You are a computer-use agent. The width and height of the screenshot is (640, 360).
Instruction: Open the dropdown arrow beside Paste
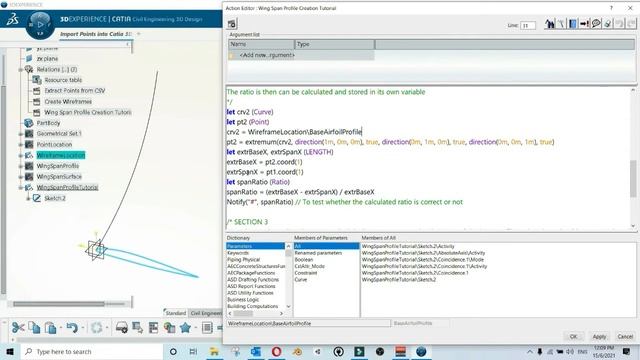61,327
